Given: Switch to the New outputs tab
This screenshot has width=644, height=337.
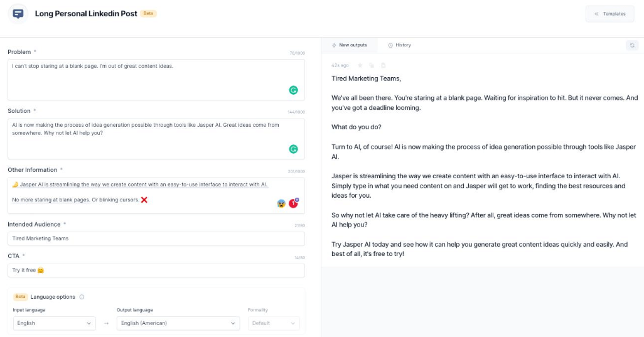Looking at the screenshot, I should pyautogui.click(x=349, y=45).
